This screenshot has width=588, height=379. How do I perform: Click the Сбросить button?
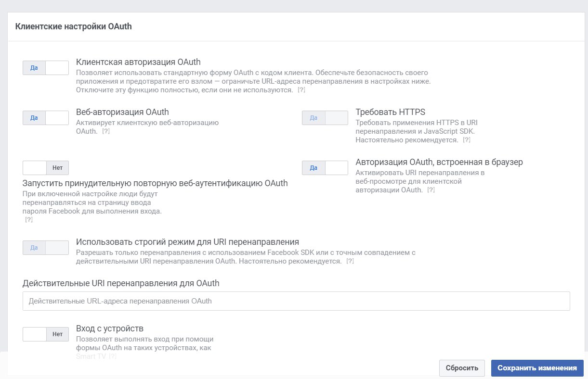click(x=462, y=368)
